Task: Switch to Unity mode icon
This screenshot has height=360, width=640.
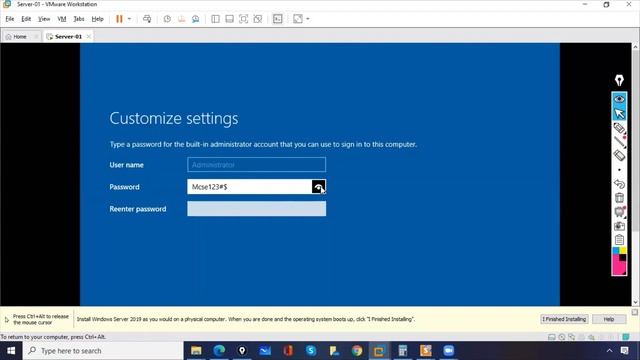Action: (x=258, y=19)
